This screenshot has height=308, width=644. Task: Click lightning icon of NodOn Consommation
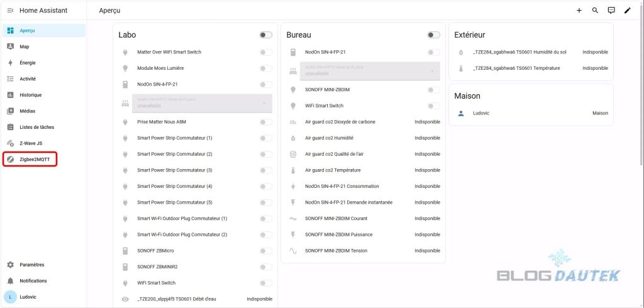[x=293, y=187]
